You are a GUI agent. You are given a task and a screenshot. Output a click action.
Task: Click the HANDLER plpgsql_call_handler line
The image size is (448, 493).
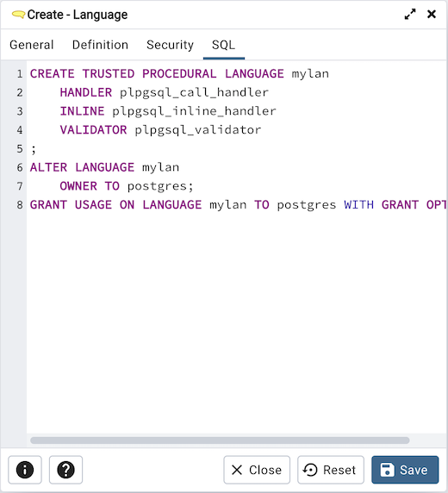click(164, 92)
